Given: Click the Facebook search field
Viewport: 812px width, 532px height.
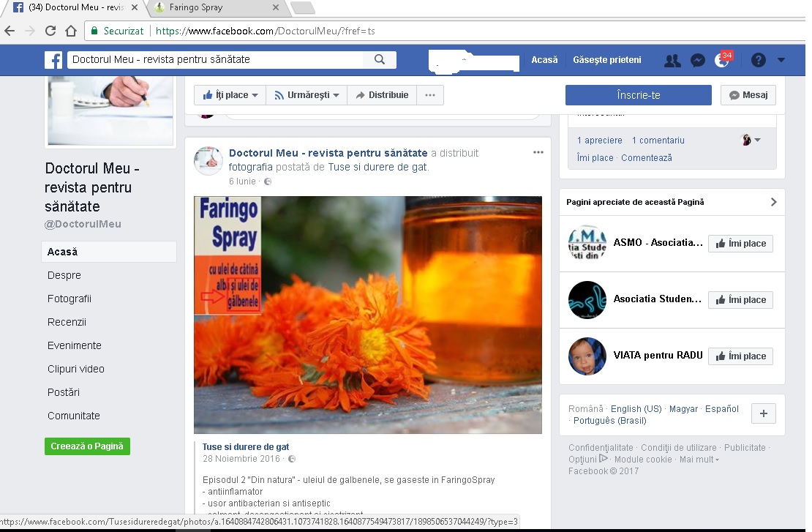Looking at the screenshot, I should [x=215, y=59].
